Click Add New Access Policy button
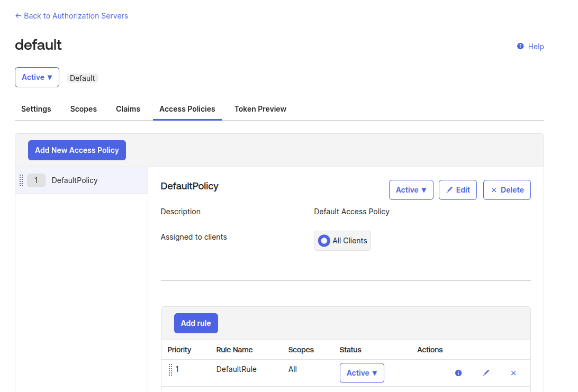Screen dimensions: 578x392 77,150
